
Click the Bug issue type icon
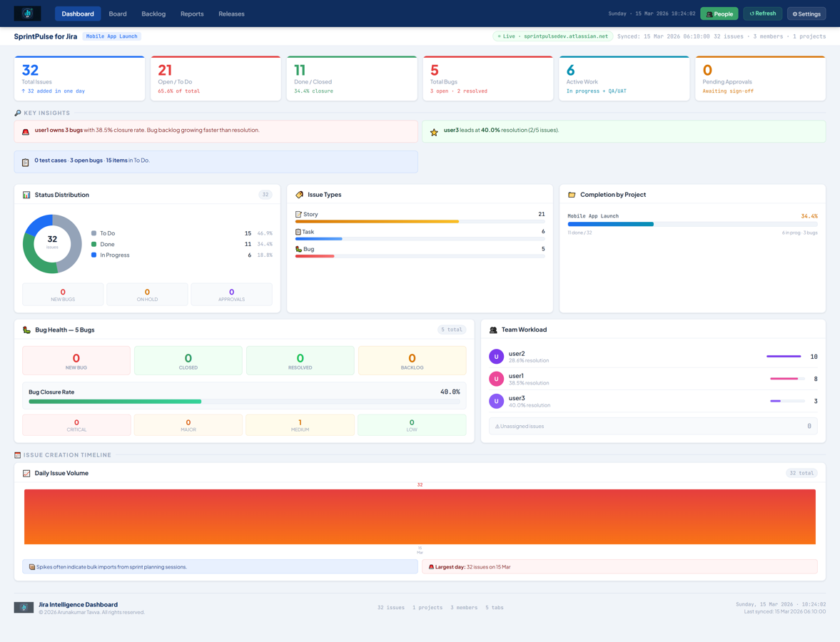click(298, 250)
